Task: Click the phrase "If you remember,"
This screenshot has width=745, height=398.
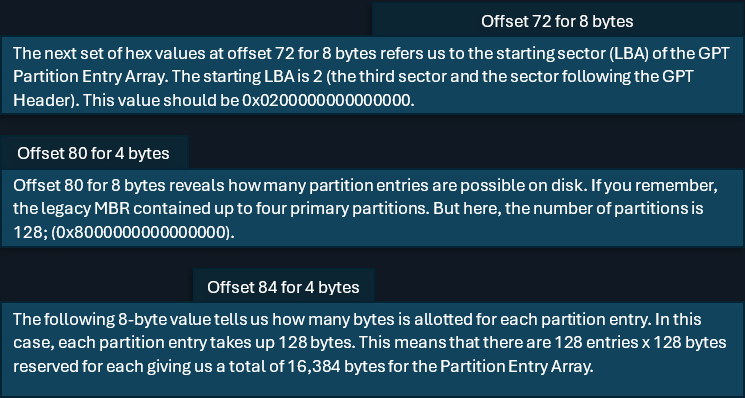Action: pos(654,185)
